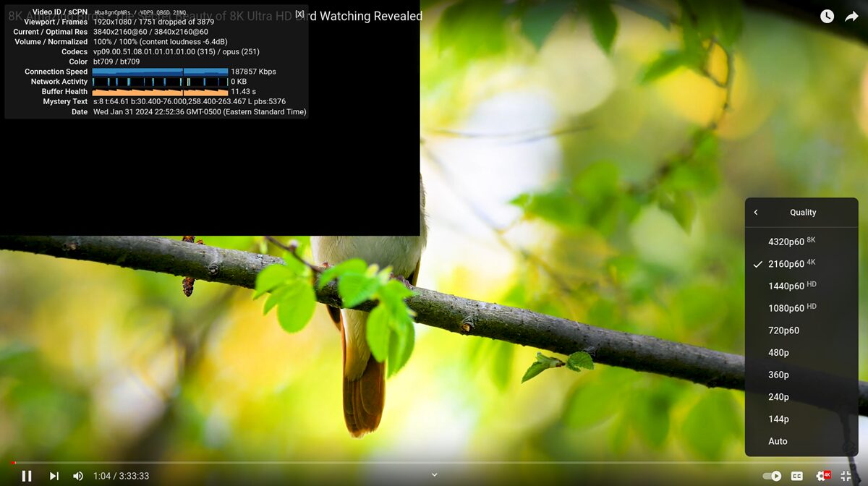Click the Network Activity 0 KB value
Image resolution: width=868 pixels, height=486 pixels.
(x=239, y=82)
